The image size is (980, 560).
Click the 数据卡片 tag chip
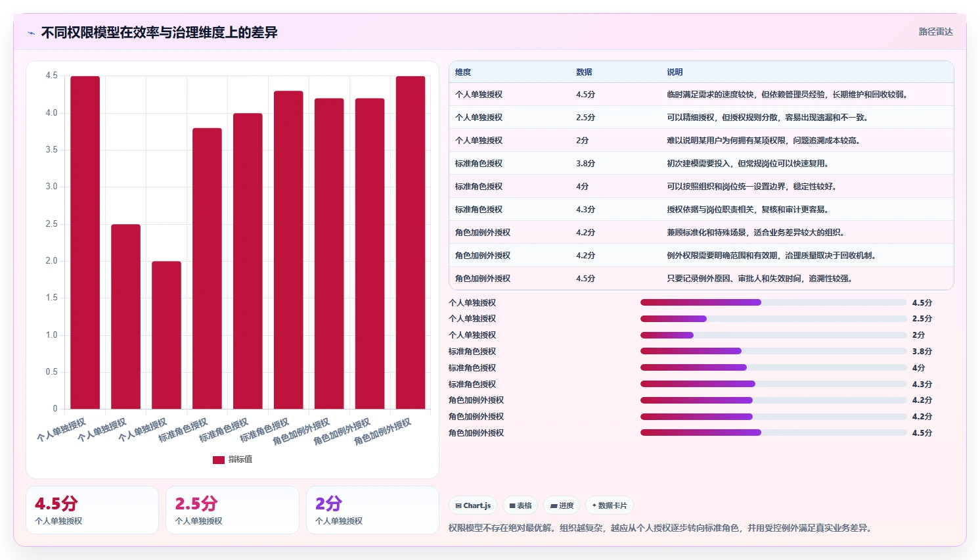click(610, 505)
